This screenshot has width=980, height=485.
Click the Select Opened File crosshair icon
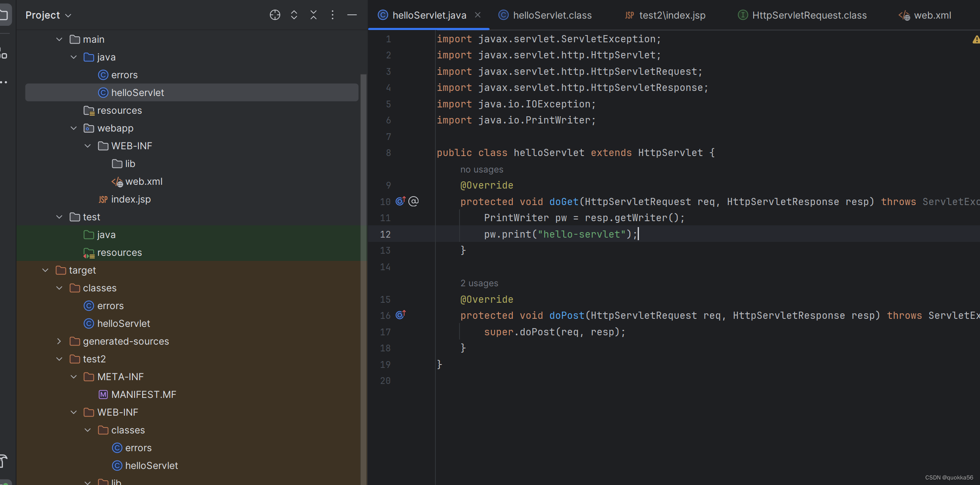pos(275,15)
